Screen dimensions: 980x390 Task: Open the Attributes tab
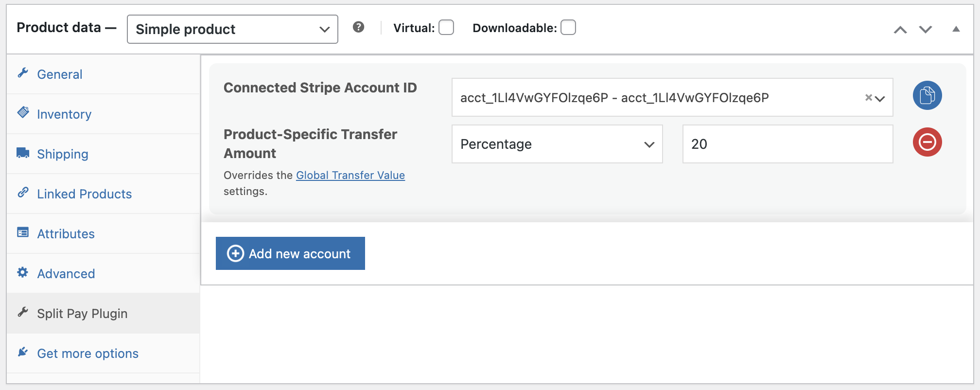[66, 233]
